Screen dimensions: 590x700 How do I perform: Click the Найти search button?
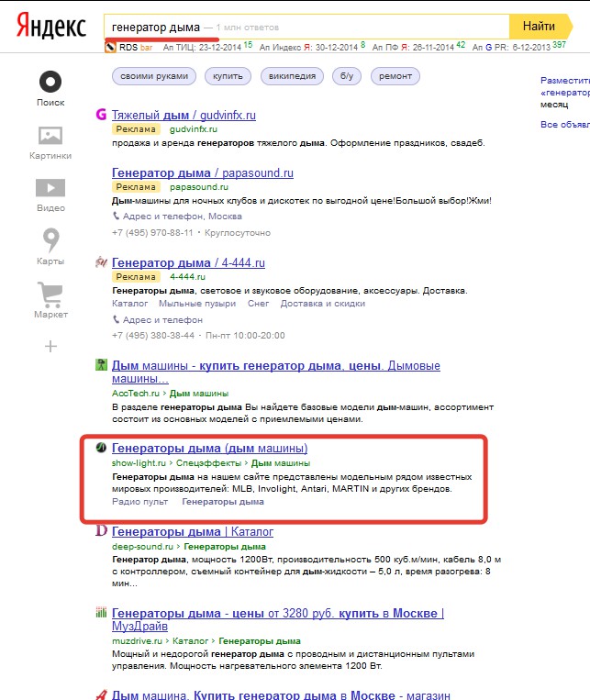(x=540, y=27)
